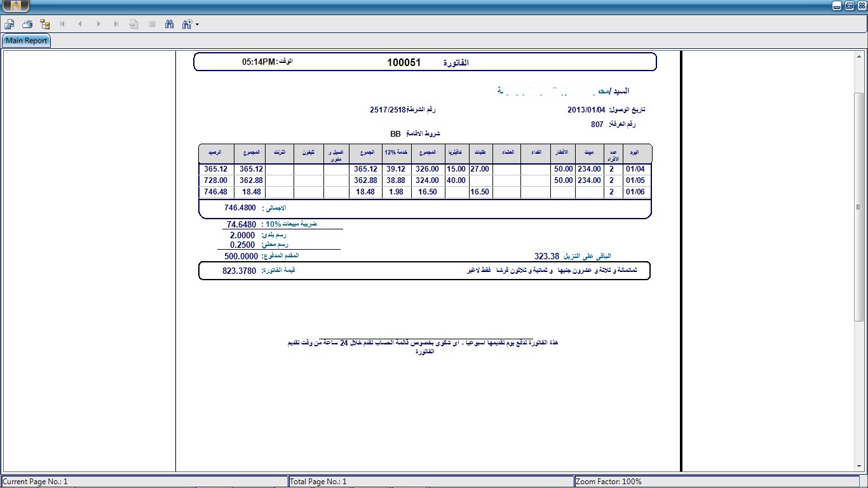
Task: Jump to the last page
Action: pos(116,24)
